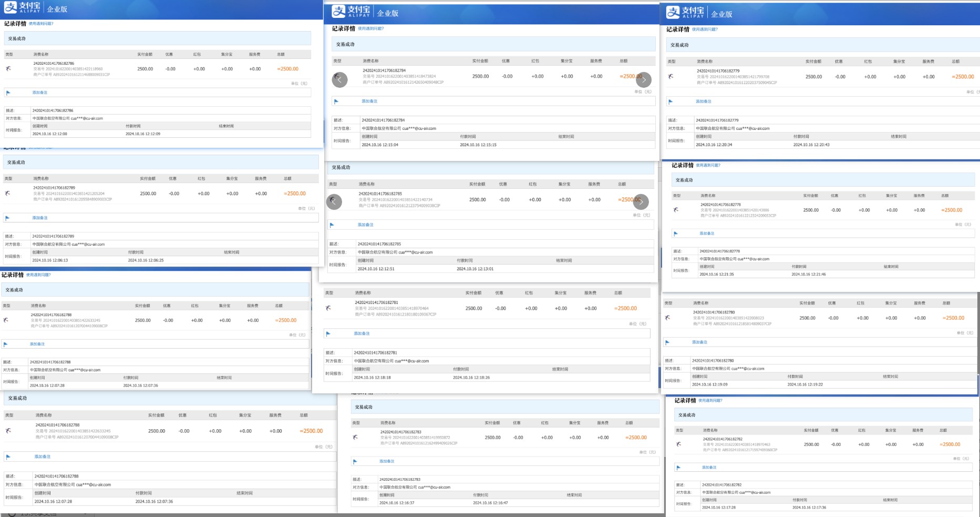Screen dimensions: 980x517
Task: Click 添加备注 for record 24202410141706182780
Action: click(x=699, y=342)
